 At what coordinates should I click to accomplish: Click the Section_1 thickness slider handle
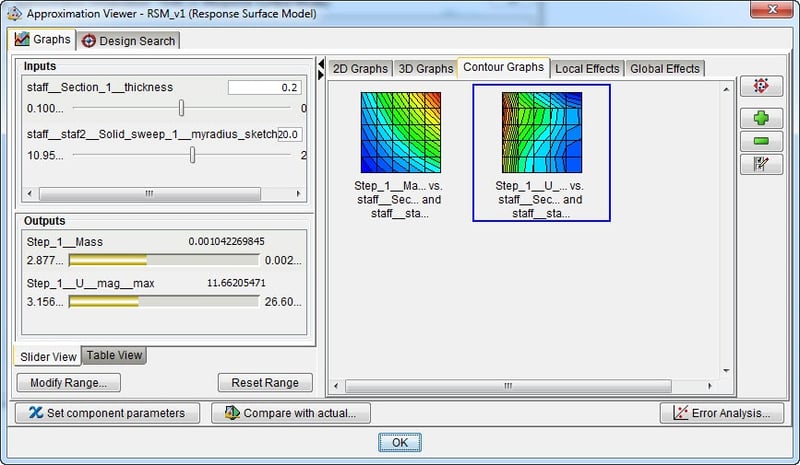(x=181, y=108)
